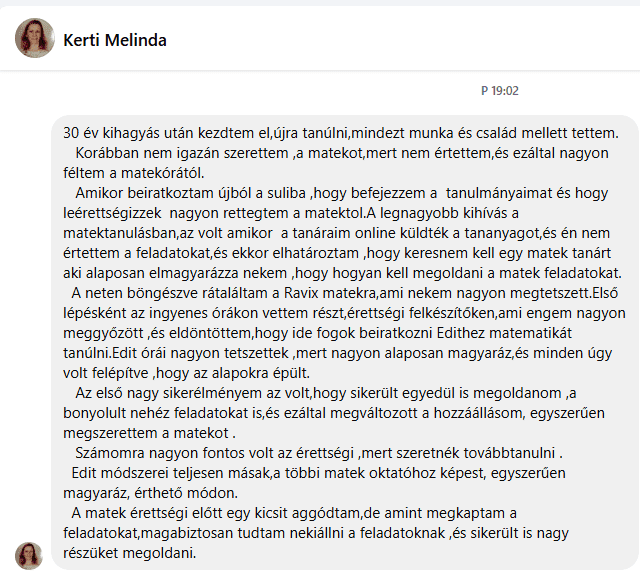Click the sentence 'Számomra nagyon fontos volt az érettségi'

pyautogui.click(x=215, y=453)
